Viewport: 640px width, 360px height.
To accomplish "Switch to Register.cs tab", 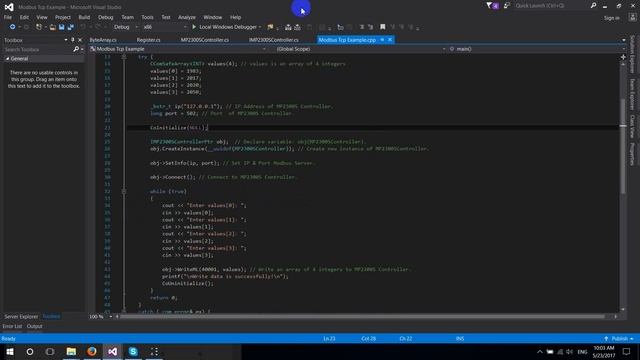I will [148, 40].
